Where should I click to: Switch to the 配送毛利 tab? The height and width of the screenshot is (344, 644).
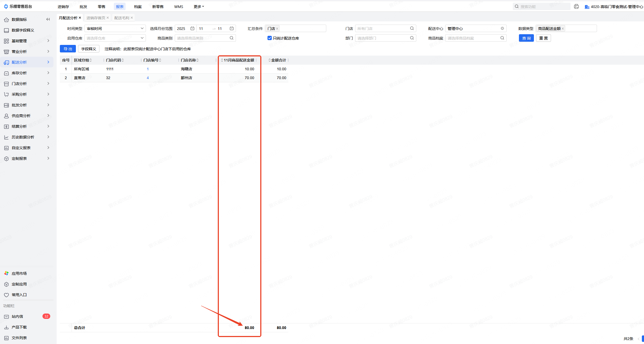122,18
